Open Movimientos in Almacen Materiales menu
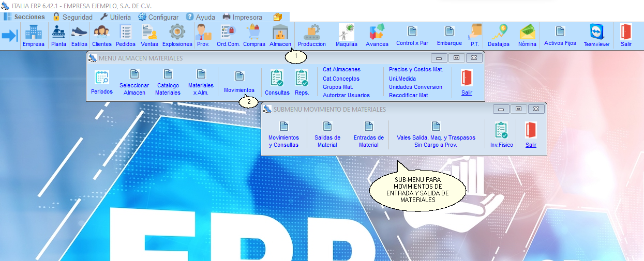Screen dimensions: 644x261 click(x=239, y=82)
